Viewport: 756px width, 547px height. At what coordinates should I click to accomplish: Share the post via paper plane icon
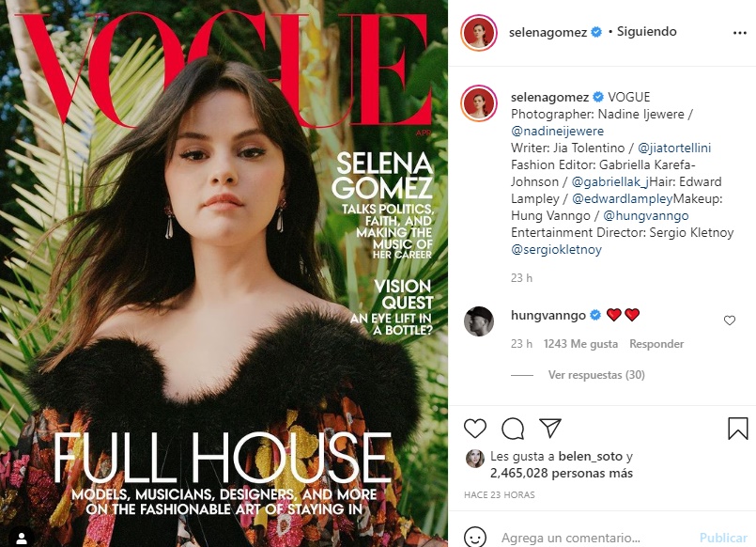[550, 428]
